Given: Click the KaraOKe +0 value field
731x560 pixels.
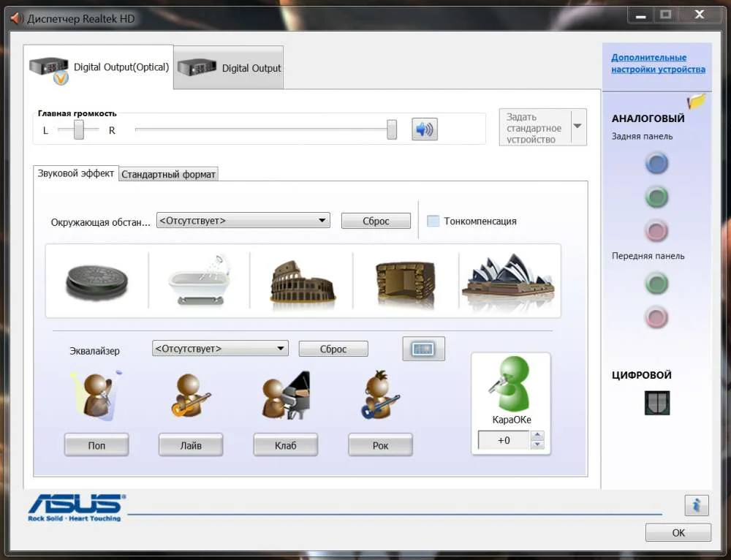Looking at the screenshot, I should click(504, 440).
